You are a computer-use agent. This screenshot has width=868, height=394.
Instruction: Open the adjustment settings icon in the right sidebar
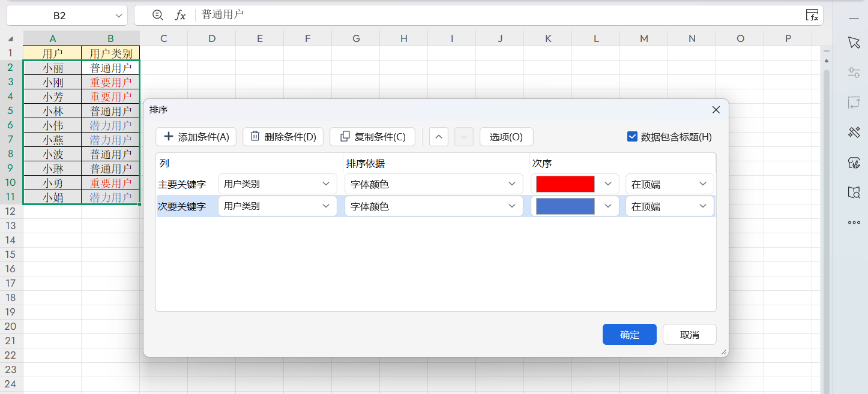pos(854,72)
